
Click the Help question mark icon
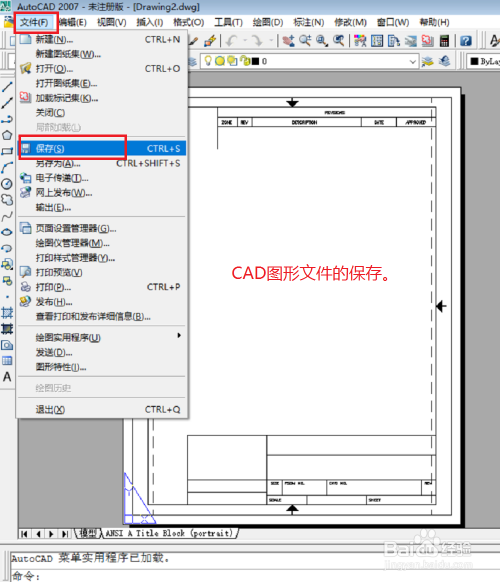tap(465, 40)
